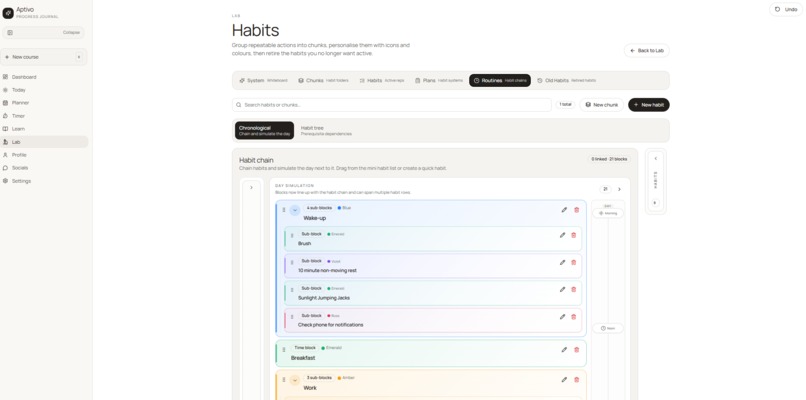Screen dimensions: 806x400
Task: Open the New course dropdown arrow
Action: pos(79,57)
